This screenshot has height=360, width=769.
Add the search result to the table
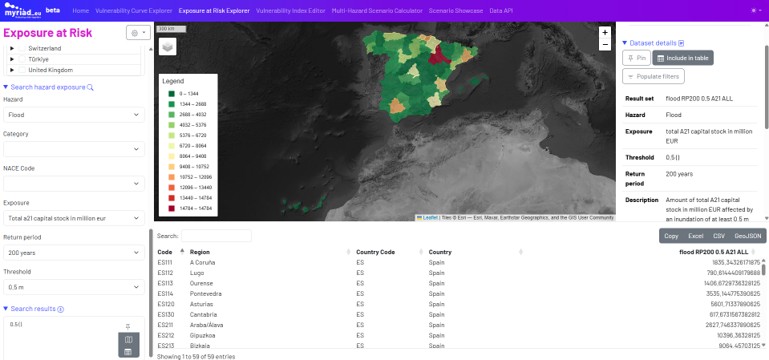(x=128, y=351)
